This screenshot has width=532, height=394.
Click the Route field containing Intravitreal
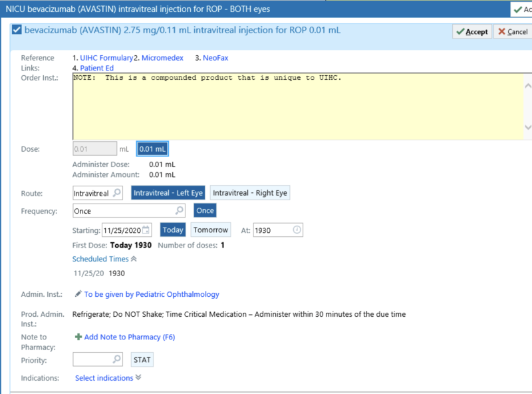[97, 193]
